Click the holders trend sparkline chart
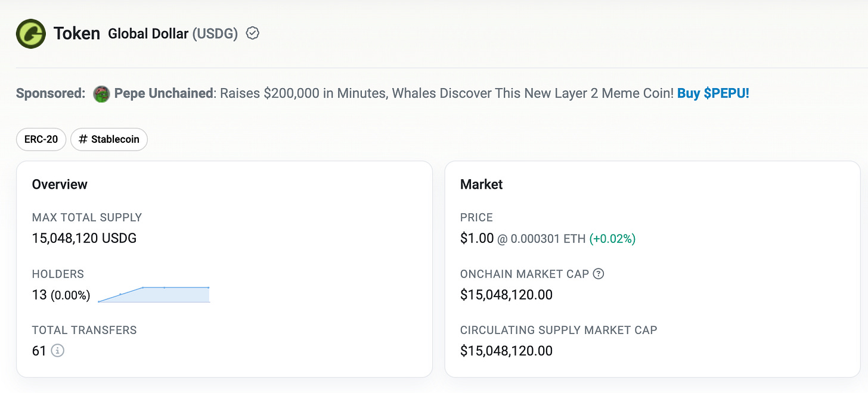 click(154, 294)
